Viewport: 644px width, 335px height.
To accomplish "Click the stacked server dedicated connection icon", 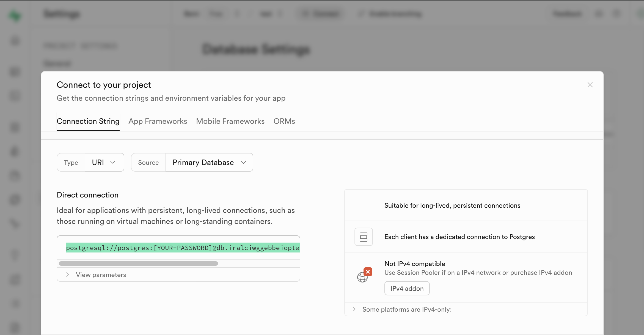I will click(363, 237).
